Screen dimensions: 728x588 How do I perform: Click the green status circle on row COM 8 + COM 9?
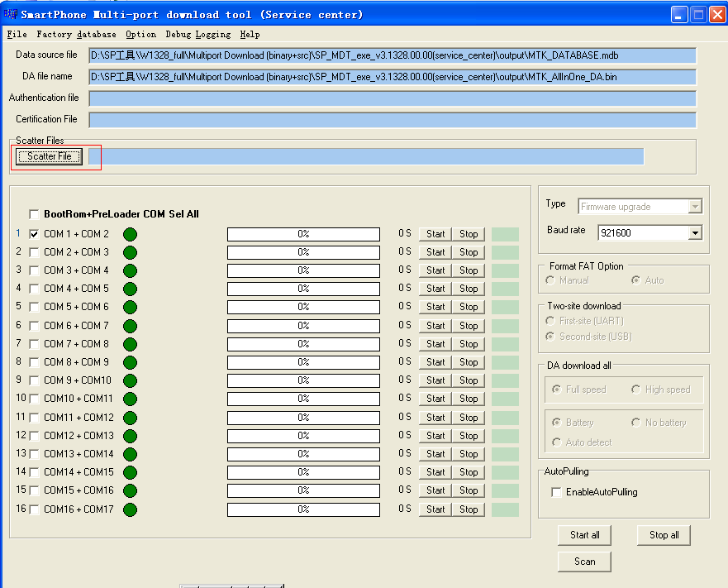(x=130, y=362)
